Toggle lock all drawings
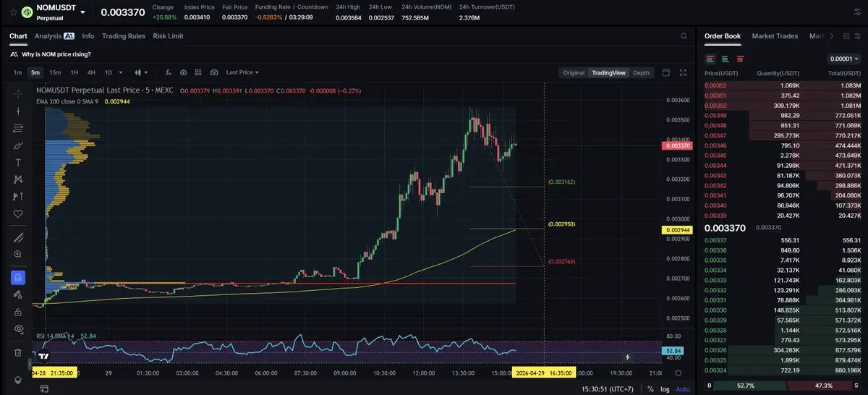The width and height of the screenshot is (868, 395). pyautogui.click(x=18, y=312)
